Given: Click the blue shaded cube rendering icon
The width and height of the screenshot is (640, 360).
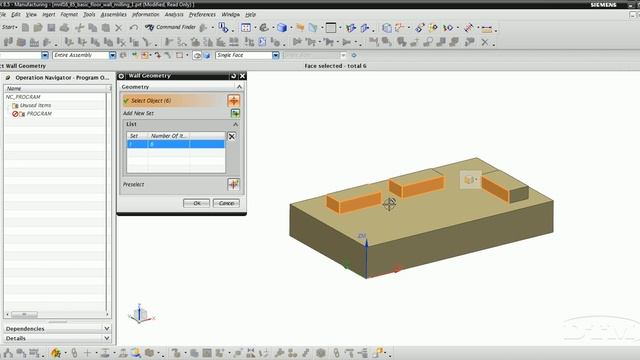Looking at the screenshot, I should click(x=282, y=27).
